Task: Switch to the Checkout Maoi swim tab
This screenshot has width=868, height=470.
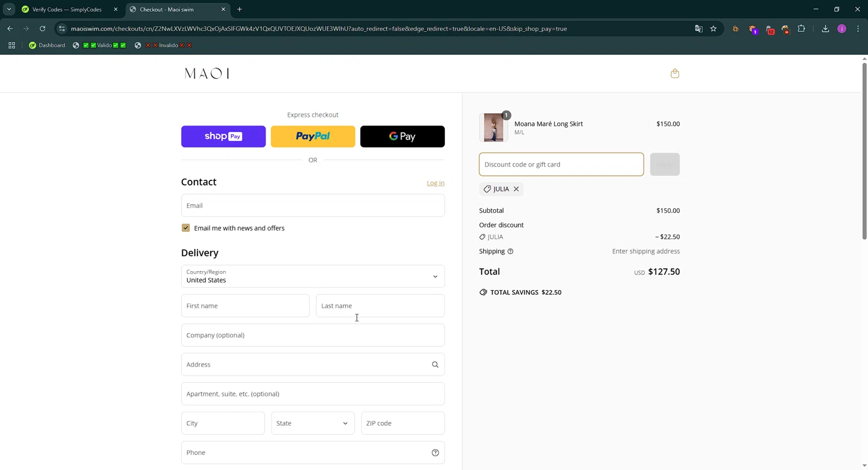Action: (x=174, y=9)
